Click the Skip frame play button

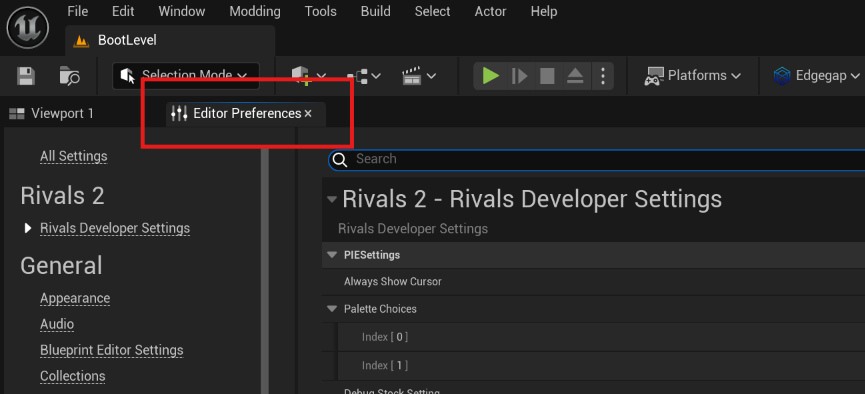[x=519, y=76]
